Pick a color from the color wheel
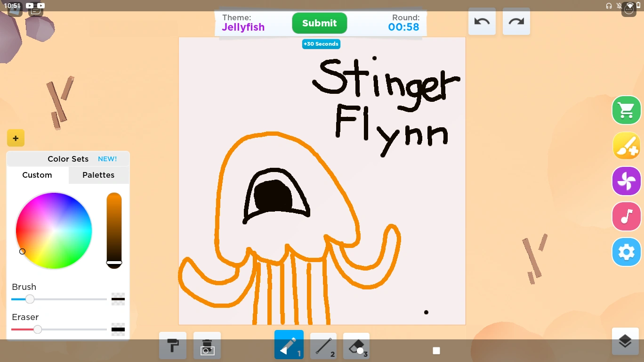This screenshot has height=362, width=644. coord(54,231)
